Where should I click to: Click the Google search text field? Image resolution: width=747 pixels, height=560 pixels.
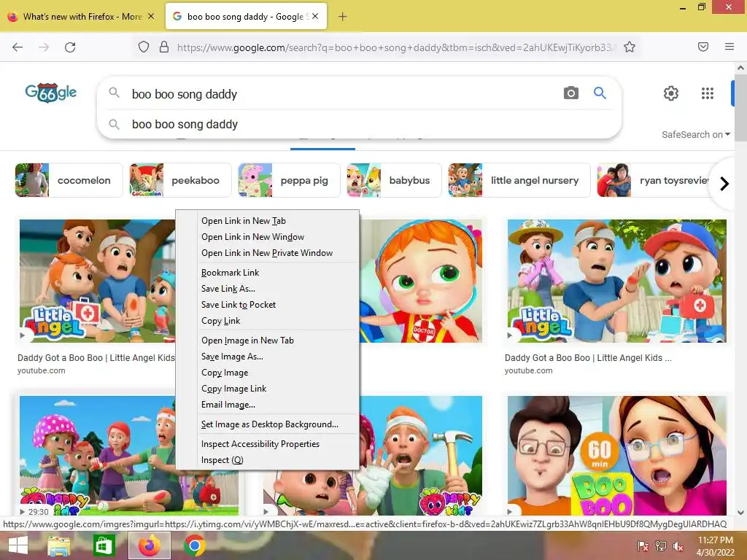(343, 94)
